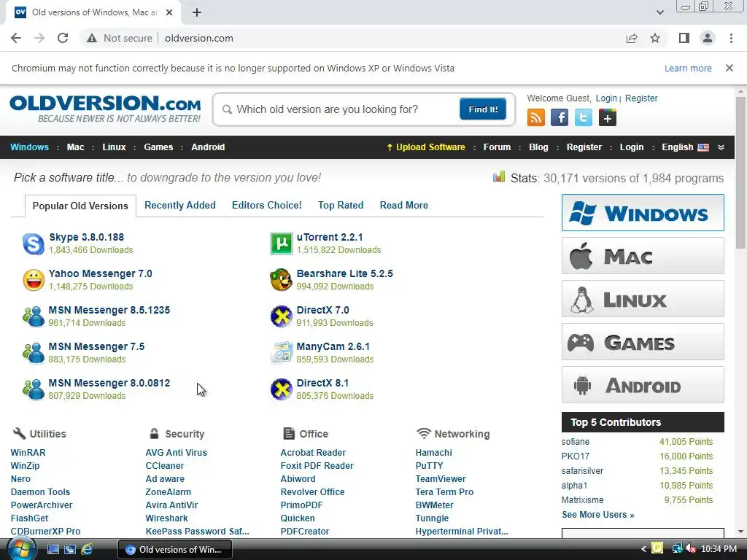Click the Google Plus icon
Viewport: 747px width, 560px height.
608,117
